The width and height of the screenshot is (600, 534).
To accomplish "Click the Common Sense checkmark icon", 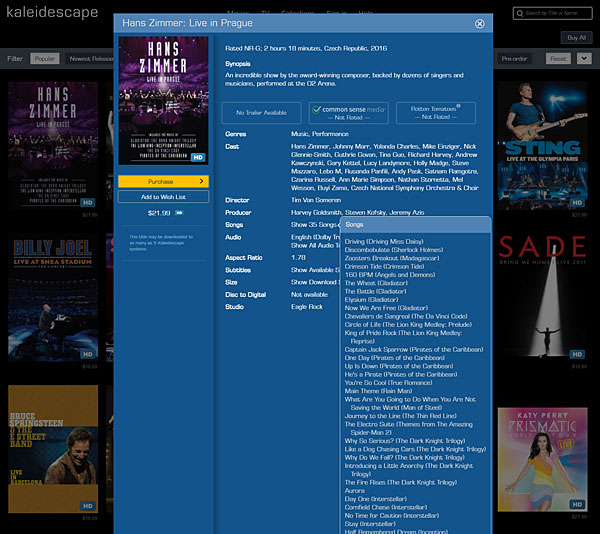I will [316, 110].
